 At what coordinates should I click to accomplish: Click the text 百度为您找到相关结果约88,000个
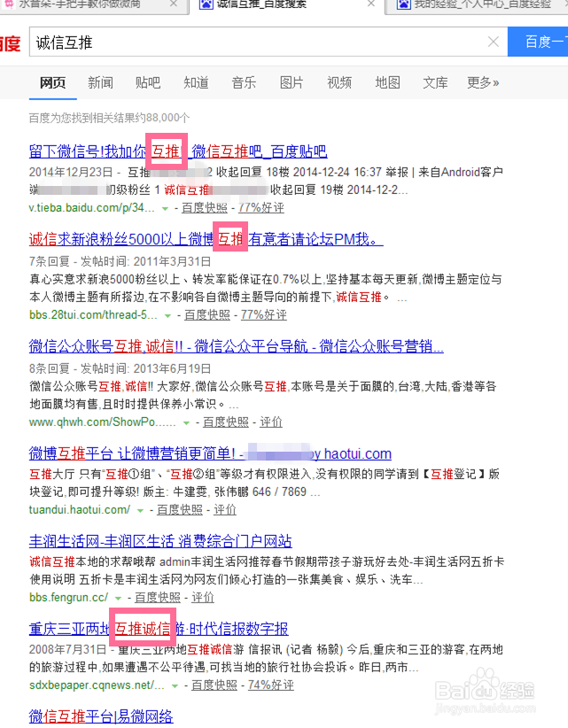tap(109, 118)
